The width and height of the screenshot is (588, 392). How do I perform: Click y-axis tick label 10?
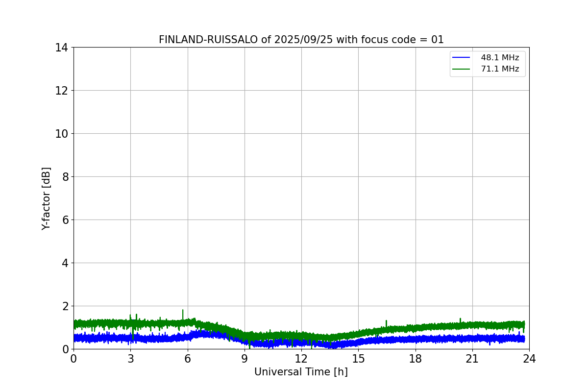tap(62, 134)
